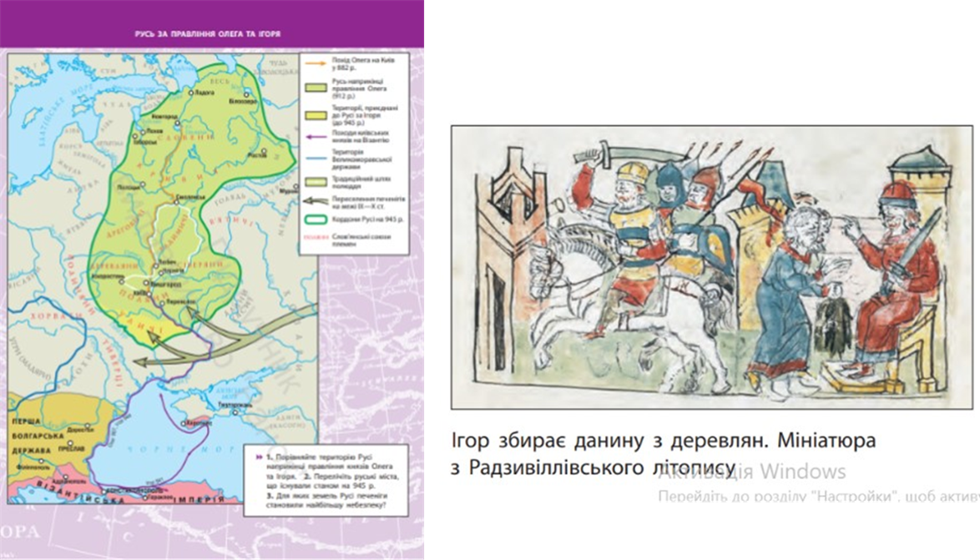Click the Тмуторокань city label

(x=235, y=405)
